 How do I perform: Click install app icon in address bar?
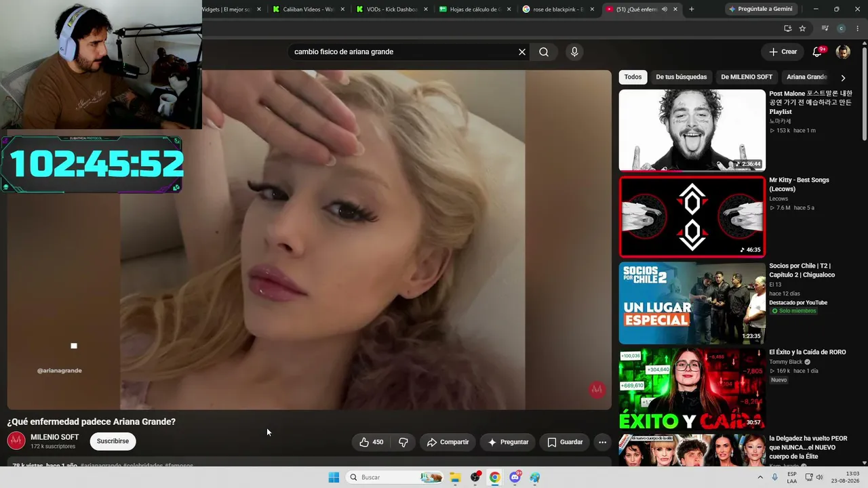787,28
